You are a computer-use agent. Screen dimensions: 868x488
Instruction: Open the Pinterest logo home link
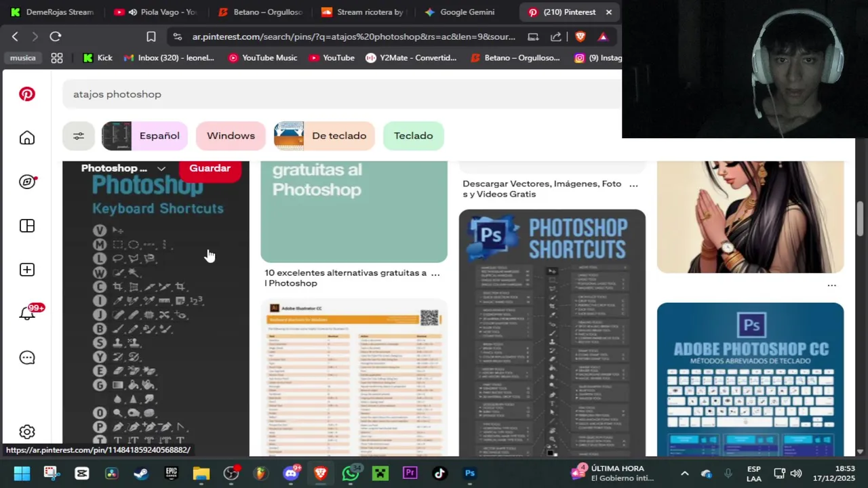27,94
